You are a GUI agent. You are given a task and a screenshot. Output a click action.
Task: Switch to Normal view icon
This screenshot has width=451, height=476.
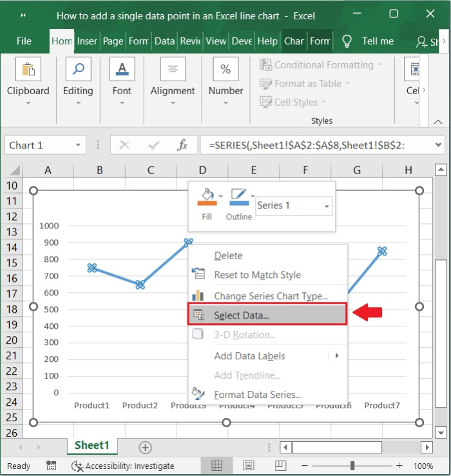click(x=216, y=466)
